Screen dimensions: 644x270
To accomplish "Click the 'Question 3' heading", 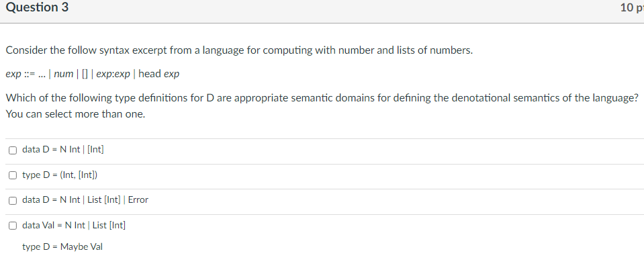I will tap(37, 7).
